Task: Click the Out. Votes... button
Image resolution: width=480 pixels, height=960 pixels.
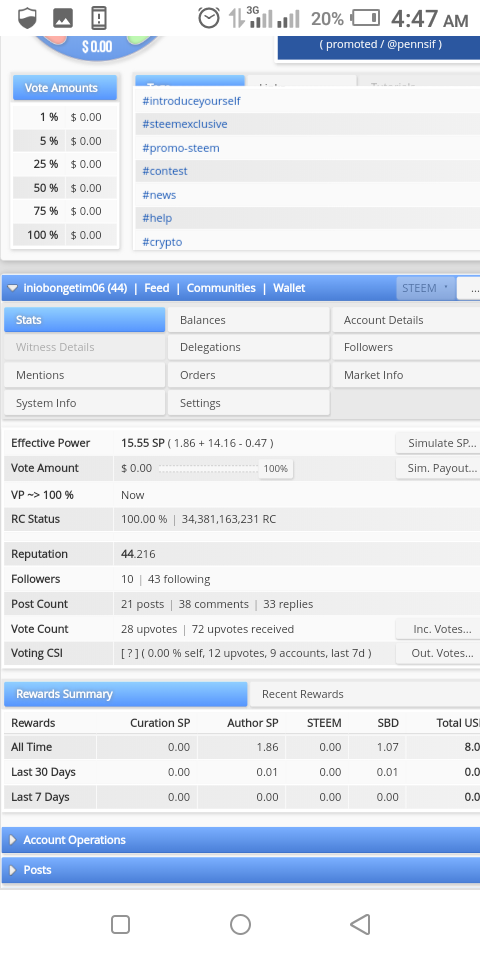Action: point(438,653)
